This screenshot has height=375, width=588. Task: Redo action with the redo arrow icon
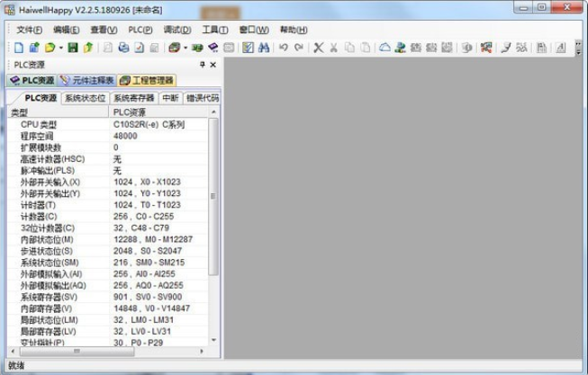coord(299,48)
